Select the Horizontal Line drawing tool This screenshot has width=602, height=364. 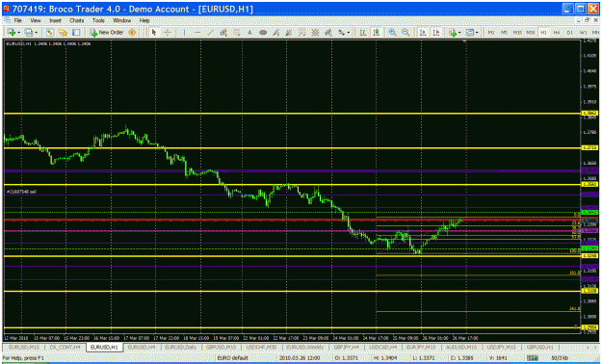tap(197, 33)
